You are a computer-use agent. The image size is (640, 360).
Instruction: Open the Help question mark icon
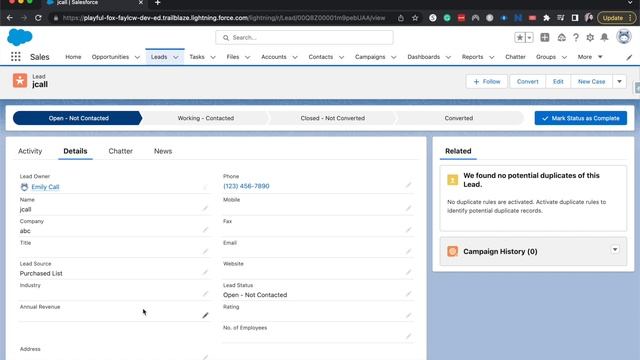[576, 38]
